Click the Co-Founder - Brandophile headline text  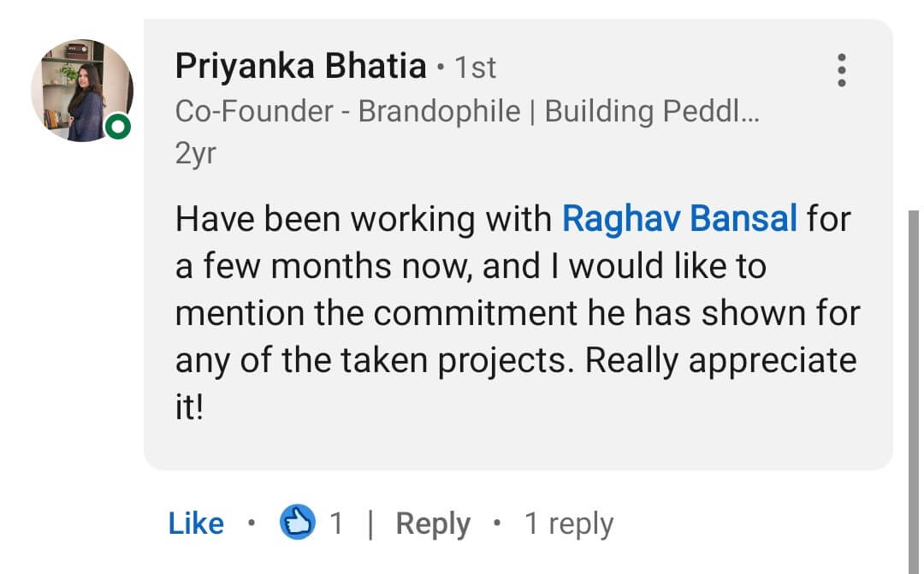[x=345, y=111]
